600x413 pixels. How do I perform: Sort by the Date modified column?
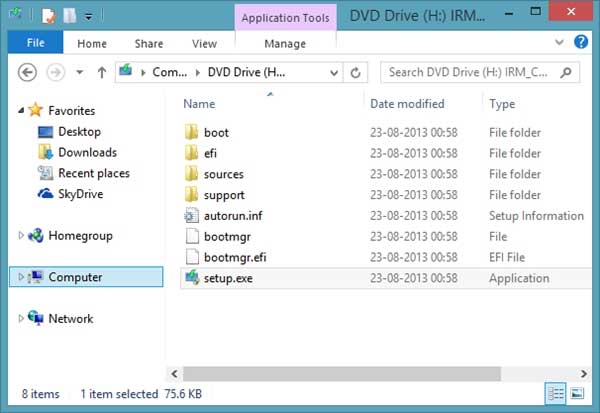[407, 104]
